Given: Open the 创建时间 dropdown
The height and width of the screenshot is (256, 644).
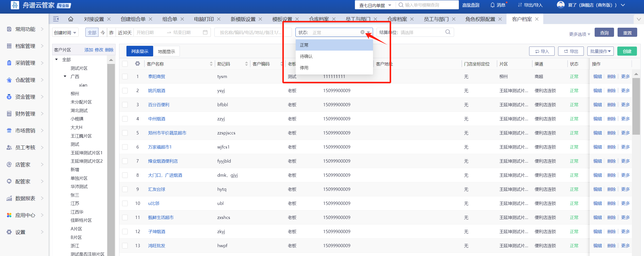Looking at the screenshot, I should (x=65, y=32).
